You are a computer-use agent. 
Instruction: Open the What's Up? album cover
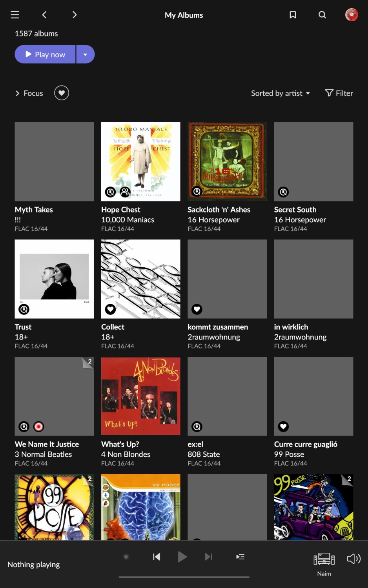[x=141, y=396]
